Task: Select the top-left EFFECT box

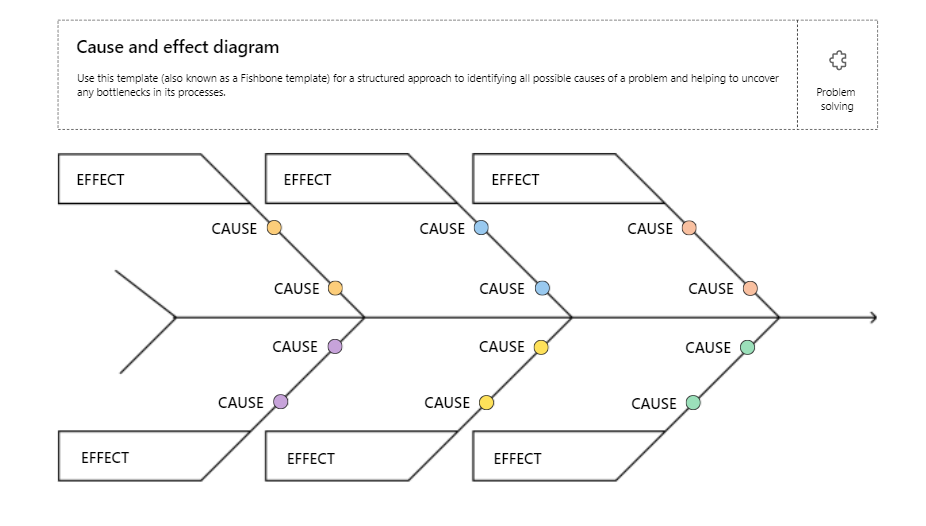Action: click(x=130, y=179)
